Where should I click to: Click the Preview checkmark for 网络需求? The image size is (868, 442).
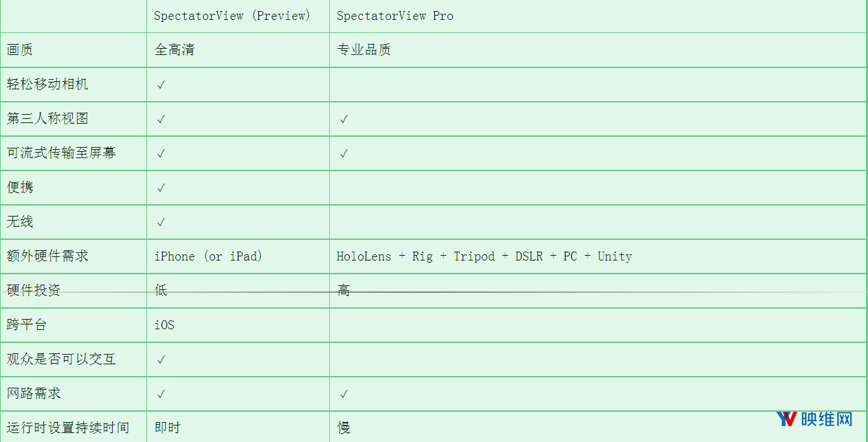pyautogui.click(x=161, y=394)
